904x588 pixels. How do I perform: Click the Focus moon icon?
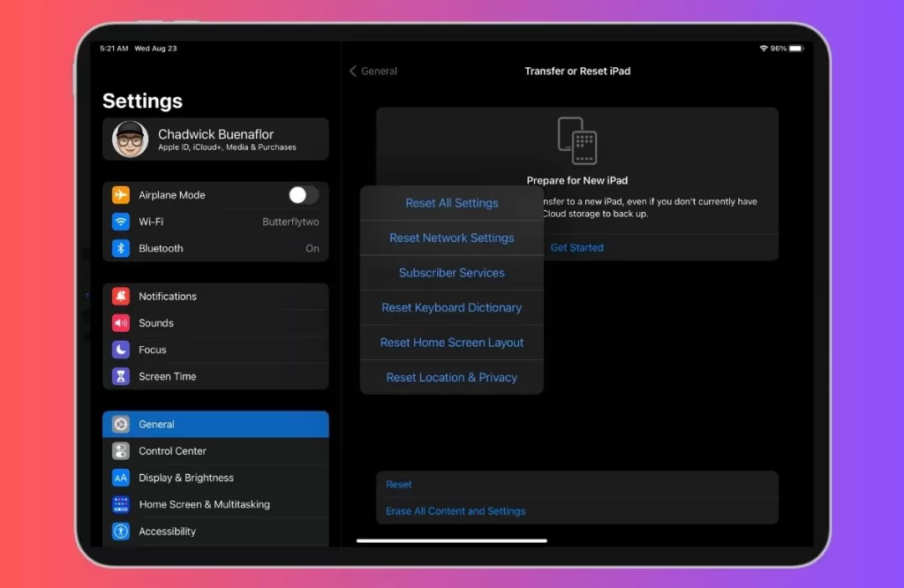(x=120, y=350)
